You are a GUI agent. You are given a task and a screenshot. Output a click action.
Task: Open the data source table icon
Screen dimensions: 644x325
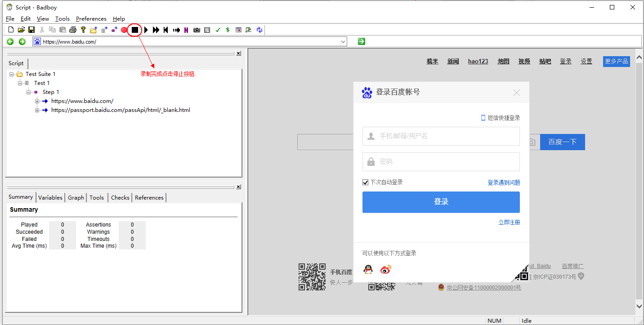pos(238,30)
